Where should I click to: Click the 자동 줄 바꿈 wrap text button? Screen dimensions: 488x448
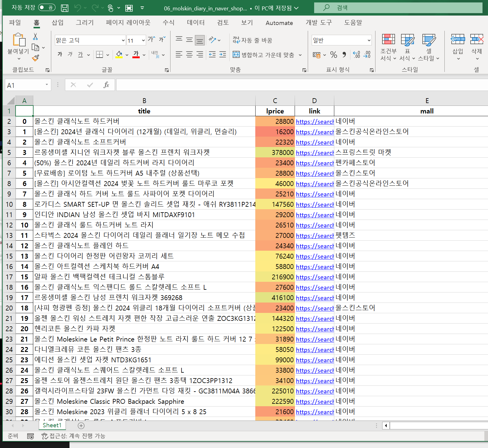(253, 40)
